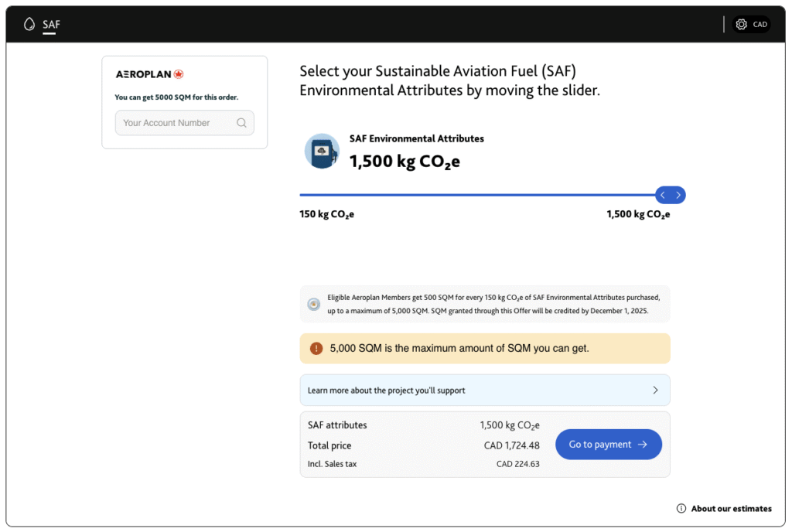Select the slider handle
The image size is (792, 532).
(x=670, y=195)
